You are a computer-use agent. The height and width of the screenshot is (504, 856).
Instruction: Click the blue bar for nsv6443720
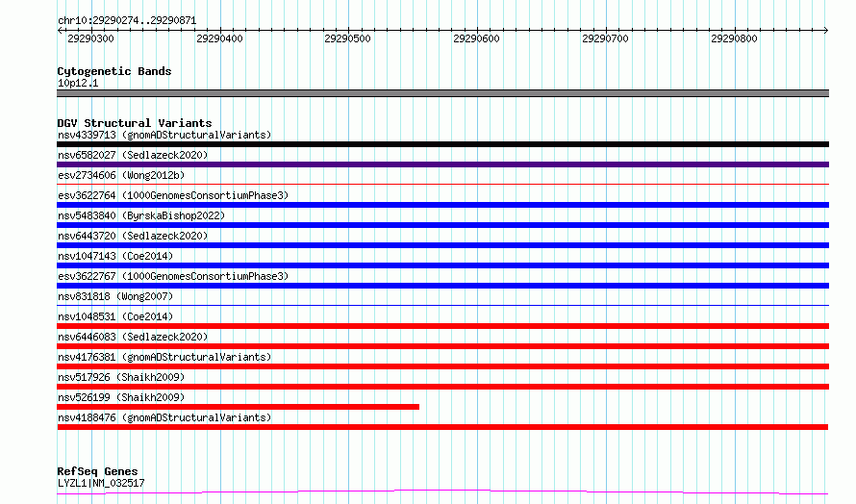(442, 245)
